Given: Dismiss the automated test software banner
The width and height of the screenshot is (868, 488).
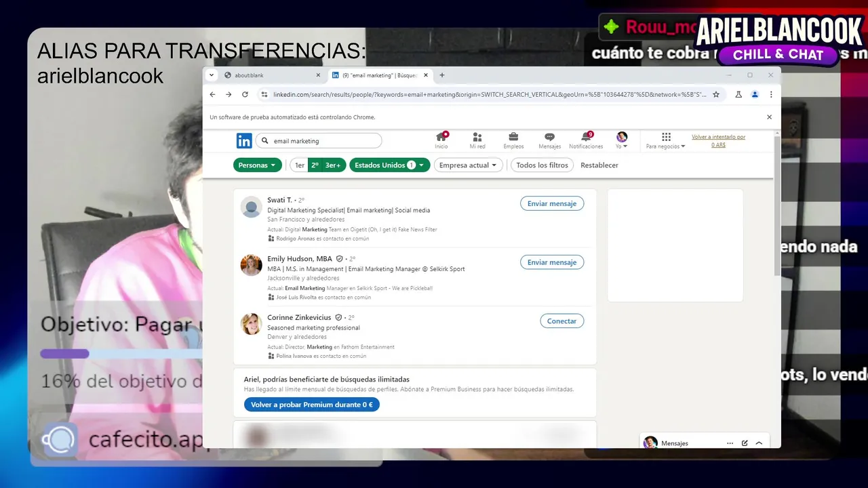Looking at the screenshot, I should (x=769, y=117).
